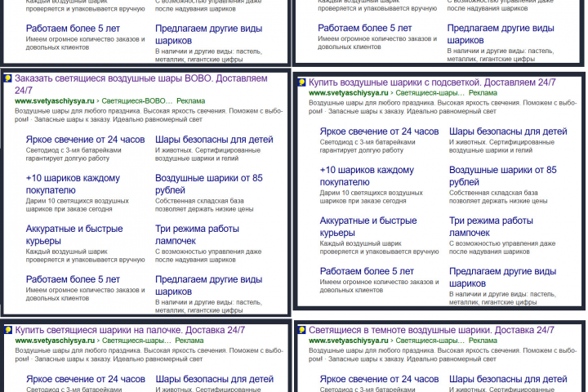
Task: Click the www.svetyaschiysya.ru URL in the 'на палочке' ad
Action: click(x=55, y=341)
